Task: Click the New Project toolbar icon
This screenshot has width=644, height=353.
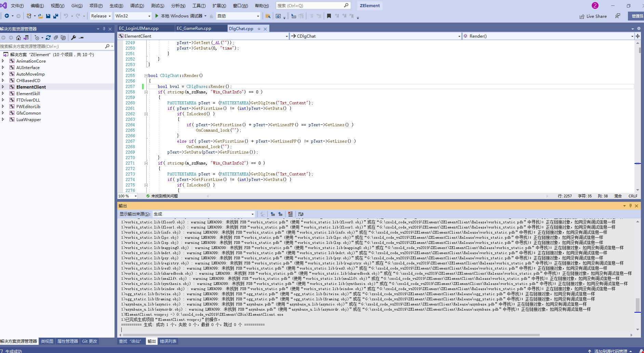Action: tap(29, 16)
